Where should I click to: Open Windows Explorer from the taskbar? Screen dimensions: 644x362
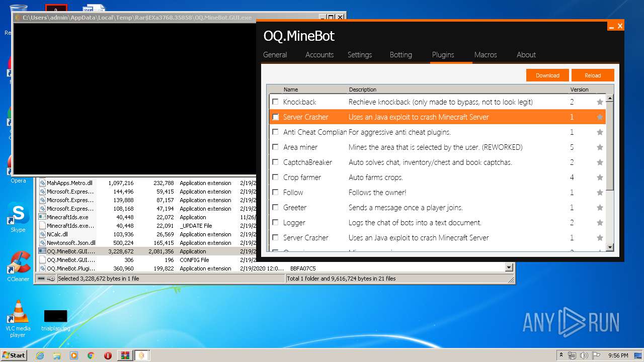[x=57, y=355]
